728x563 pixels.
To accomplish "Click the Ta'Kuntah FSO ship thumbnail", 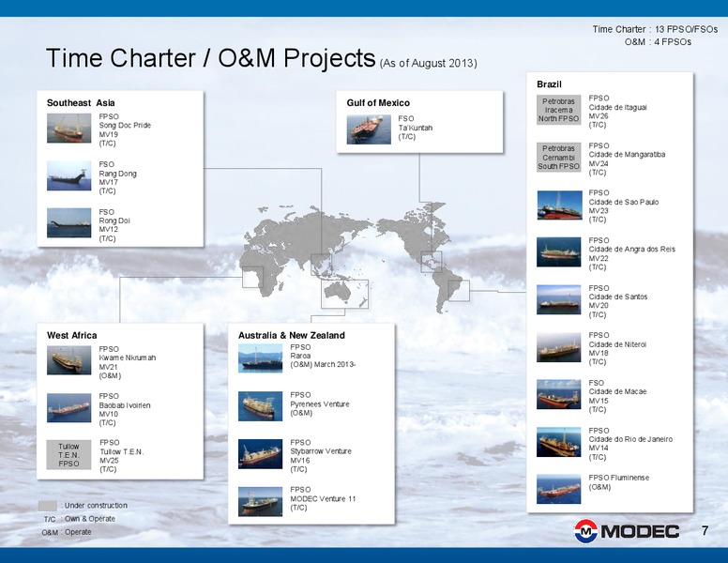I will pyautogui.click(x=369, y=129).
